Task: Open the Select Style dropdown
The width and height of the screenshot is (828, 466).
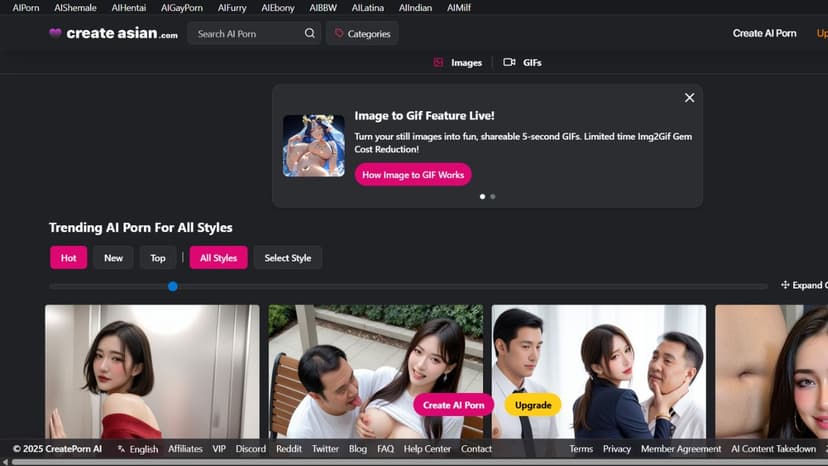Action: click(287, 258)
